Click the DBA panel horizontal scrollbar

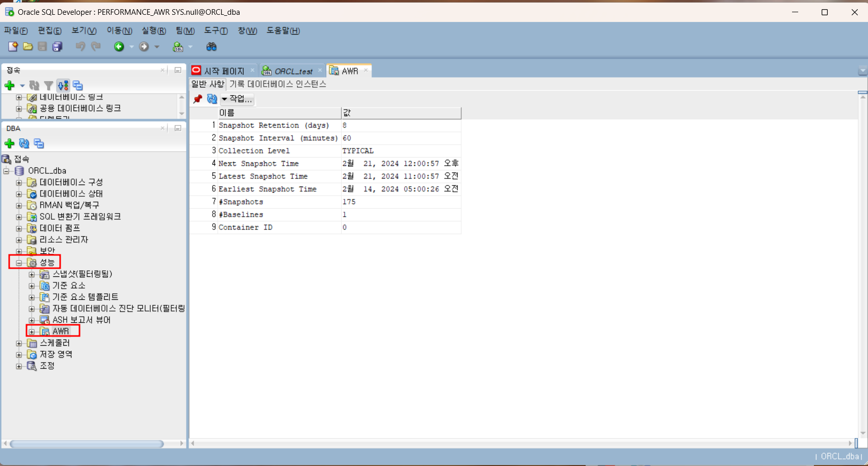tap(87, 444)
